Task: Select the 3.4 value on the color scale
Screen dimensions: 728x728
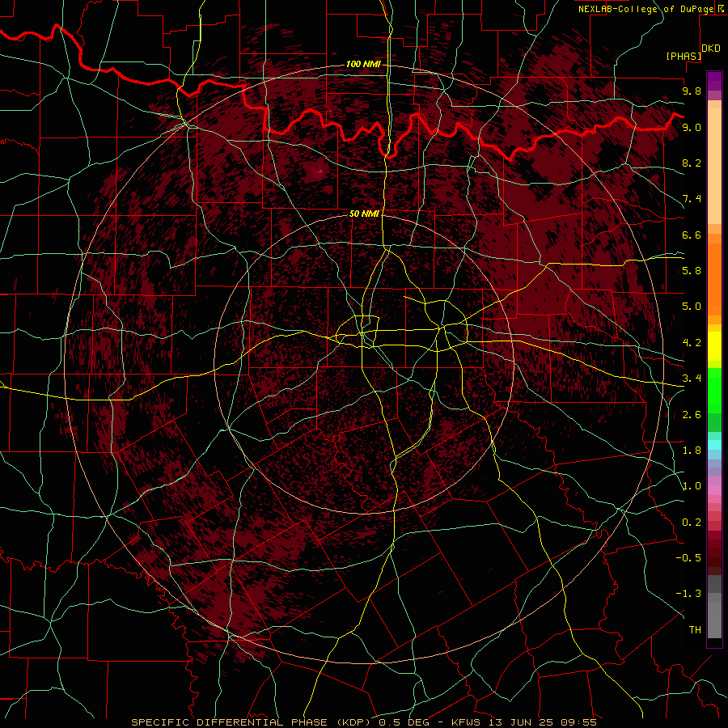Action: [692, 379]
